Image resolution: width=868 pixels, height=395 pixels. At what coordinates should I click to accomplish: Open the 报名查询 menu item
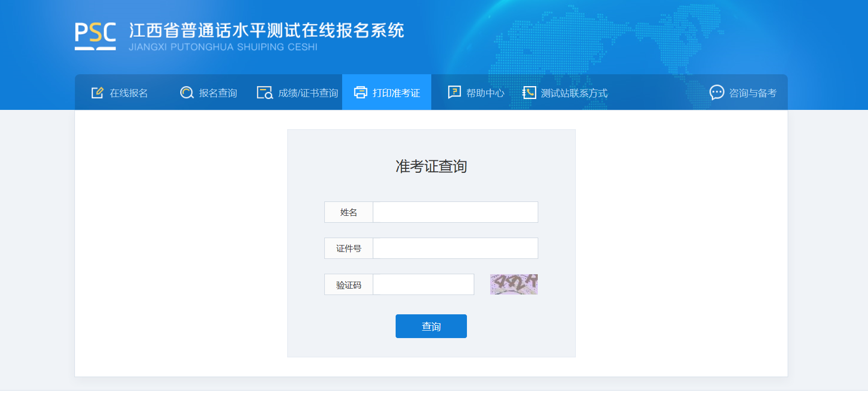coord(208,93)
